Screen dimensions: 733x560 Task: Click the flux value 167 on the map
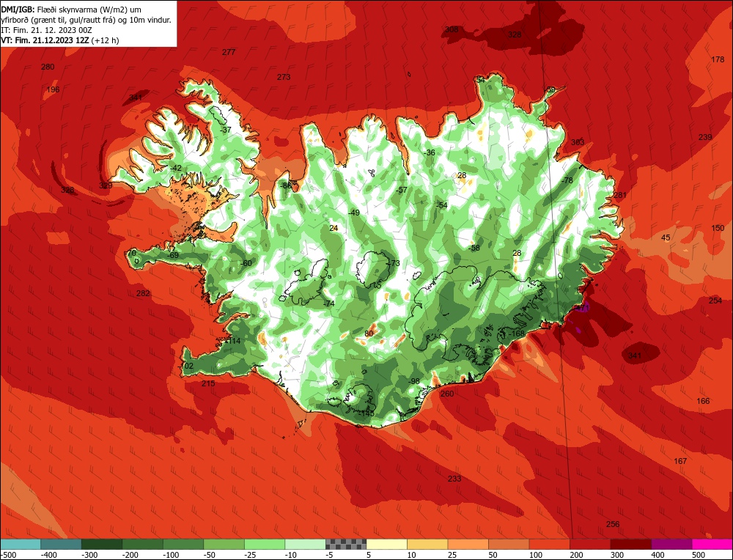(680, 461)
